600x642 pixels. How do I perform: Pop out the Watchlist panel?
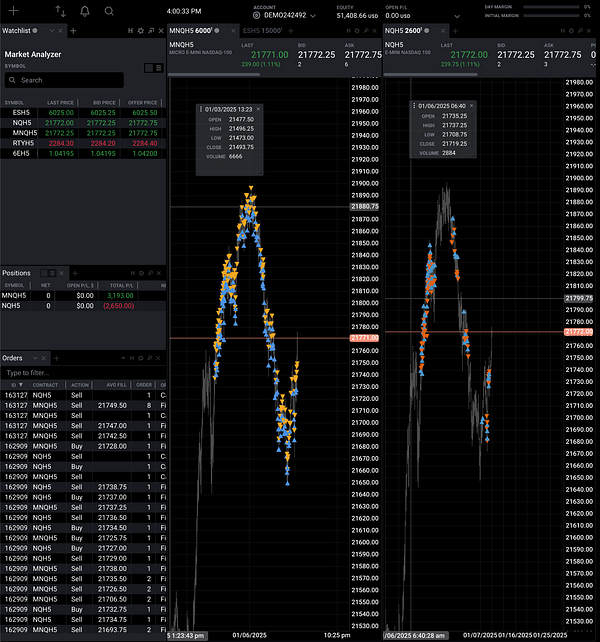(x=151, y=31)
